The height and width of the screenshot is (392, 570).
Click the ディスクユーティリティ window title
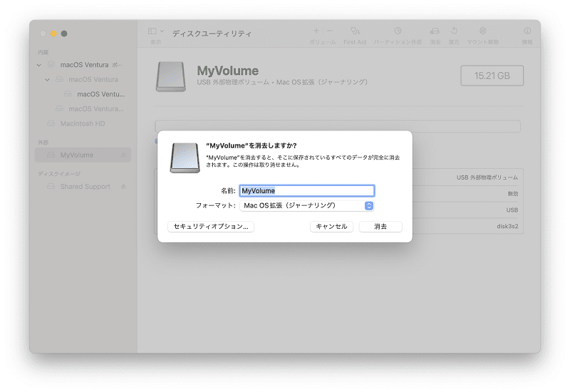pos(212,33)
